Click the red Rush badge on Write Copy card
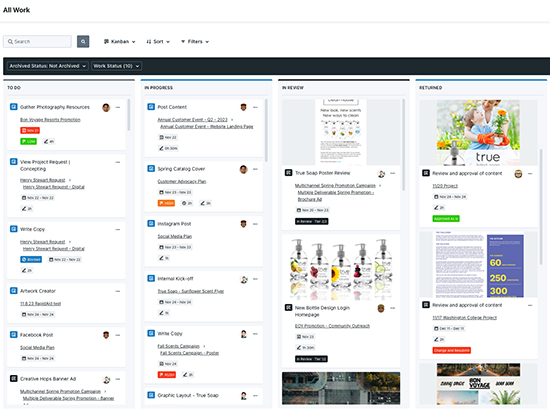Viewport: 550px width, 420px height. tap(167, 375)
